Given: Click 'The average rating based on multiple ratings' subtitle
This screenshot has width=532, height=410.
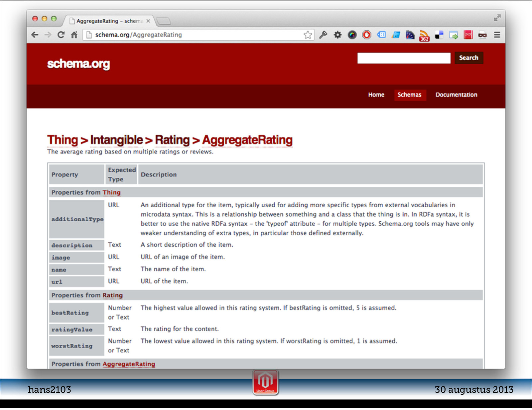Looking at the screenshot, I should click(x=130, y=152).
